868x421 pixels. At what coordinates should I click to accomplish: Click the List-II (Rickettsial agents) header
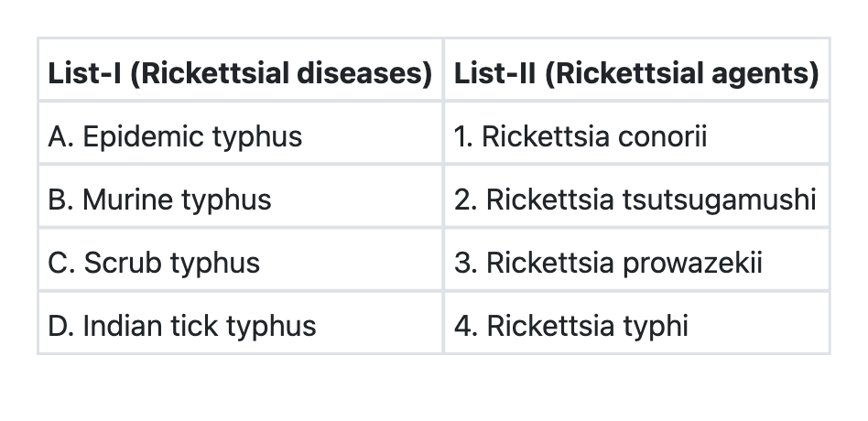coord(636,73)
